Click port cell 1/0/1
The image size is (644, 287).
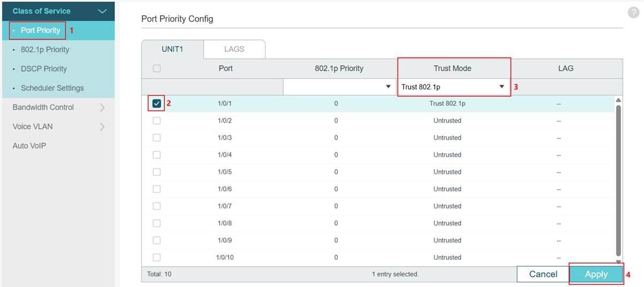click(225, 104)
